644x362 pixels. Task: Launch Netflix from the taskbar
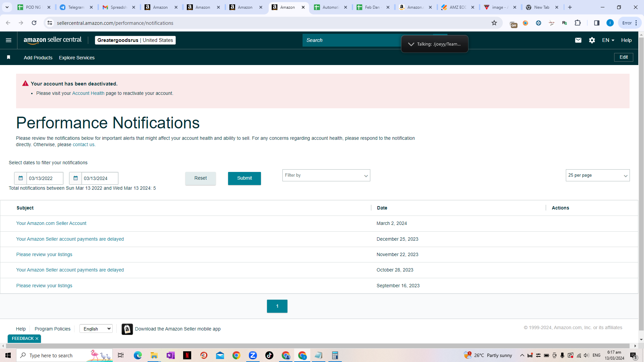(x=187, y=355)
